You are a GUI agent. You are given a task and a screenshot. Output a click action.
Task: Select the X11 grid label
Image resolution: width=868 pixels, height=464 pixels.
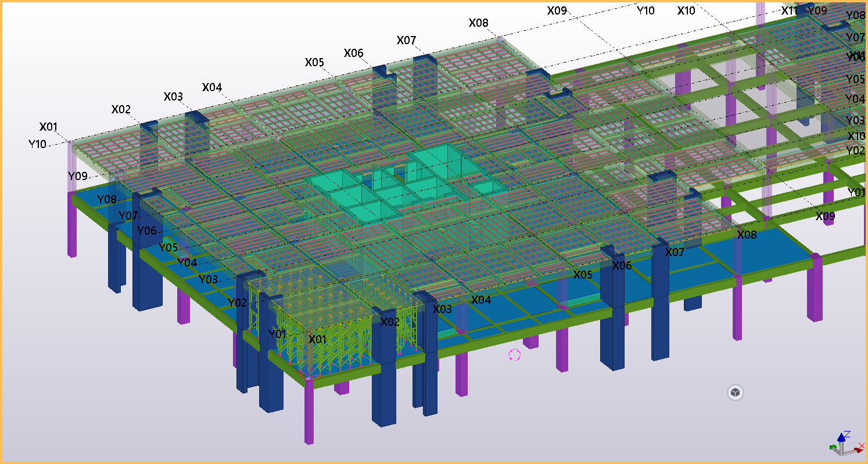point(790,10)
